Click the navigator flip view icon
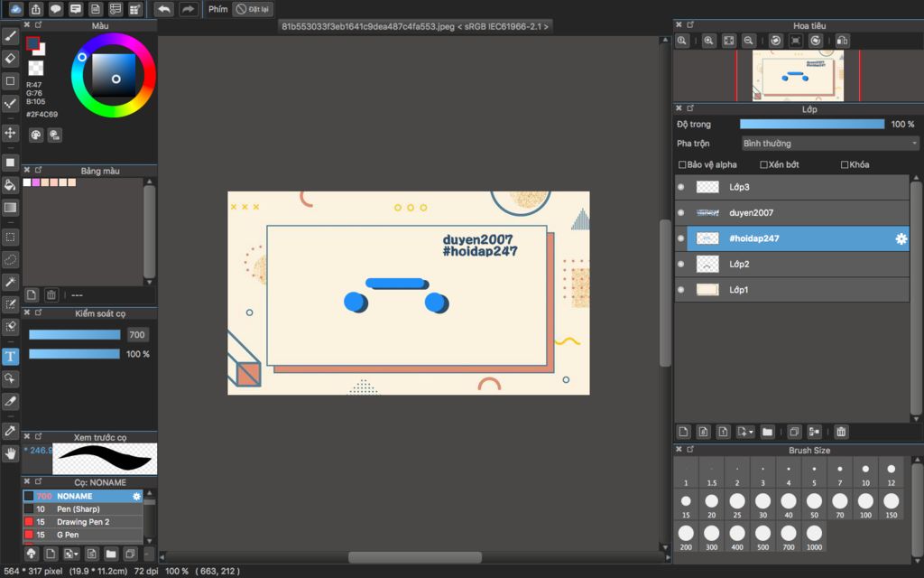The height and width of the screenshot is (578, 924). pyautogui.click(x=842, y=41)
